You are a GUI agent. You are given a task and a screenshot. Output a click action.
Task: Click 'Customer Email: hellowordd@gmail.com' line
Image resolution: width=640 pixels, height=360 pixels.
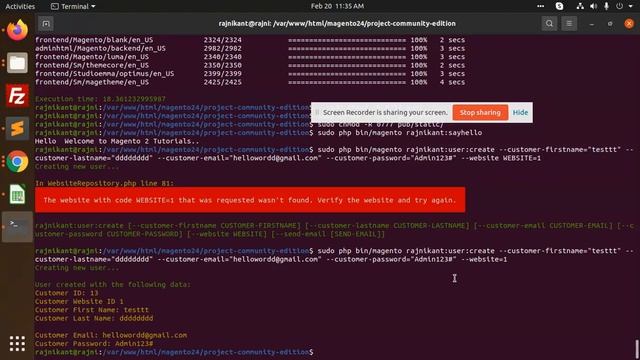[x=111, y=335]
